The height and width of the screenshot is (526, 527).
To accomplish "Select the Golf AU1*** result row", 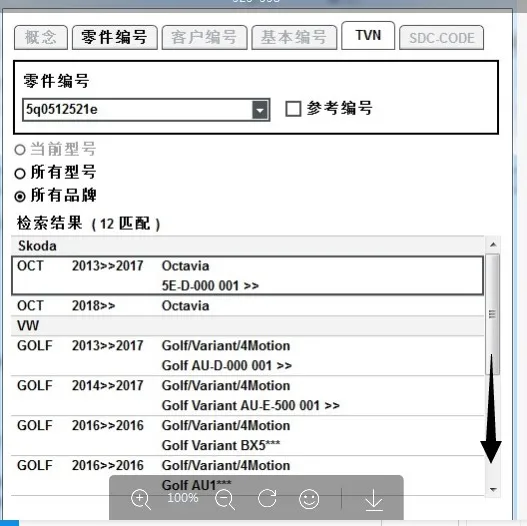I will (247, 475).
